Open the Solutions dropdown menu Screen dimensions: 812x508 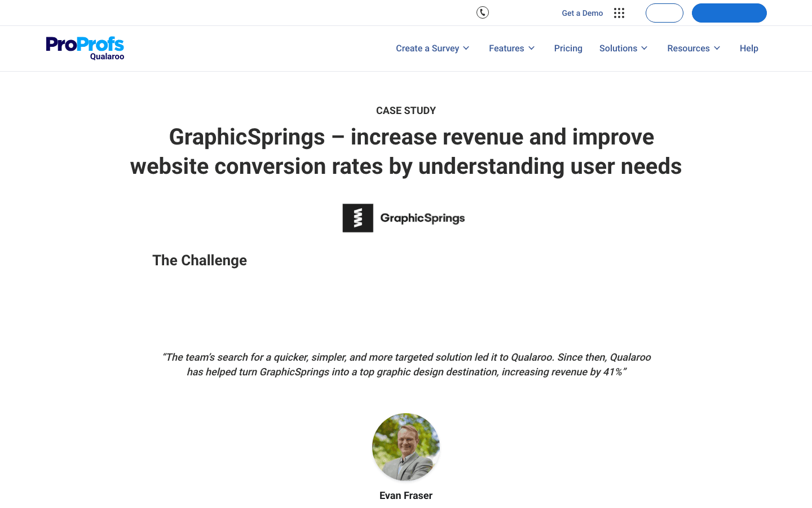(x=624, y=49)
